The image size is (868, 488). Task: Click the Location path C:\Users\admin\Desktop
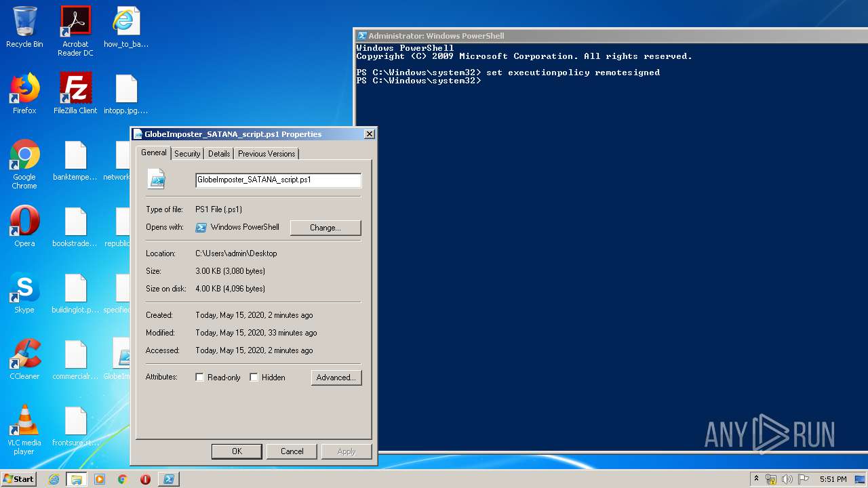tap(236, 253)
